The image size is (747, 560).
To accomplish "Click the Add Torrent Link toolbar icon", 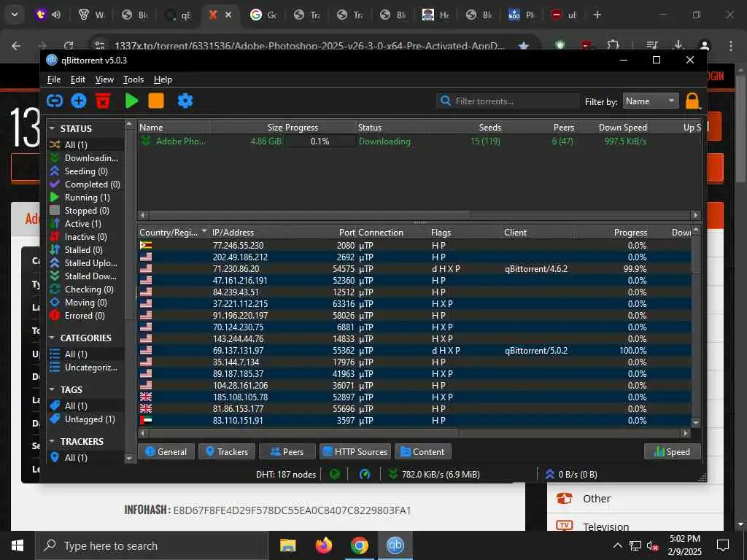I will pos(55,101).
